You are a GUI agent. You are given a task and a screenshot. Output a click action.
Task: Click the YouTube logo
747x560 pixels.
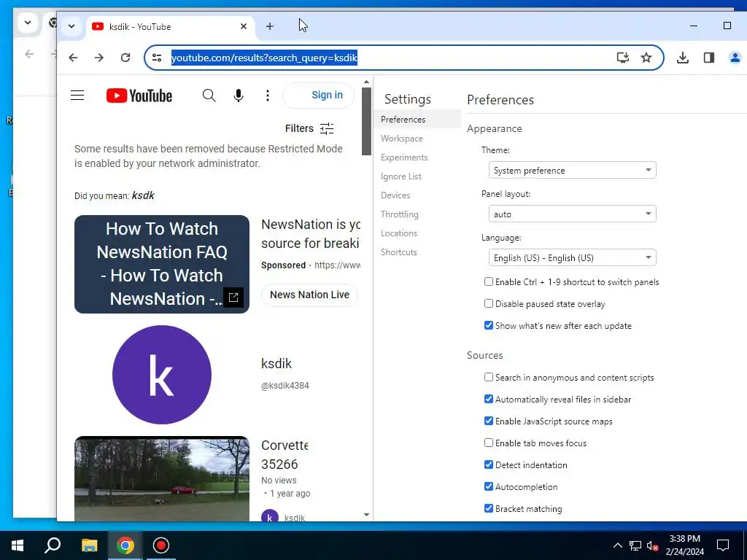coord(139,96)
